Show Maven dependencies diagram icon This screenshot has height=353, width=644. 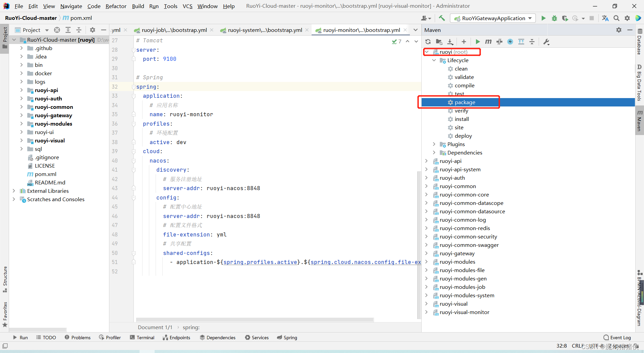(521, 42)
